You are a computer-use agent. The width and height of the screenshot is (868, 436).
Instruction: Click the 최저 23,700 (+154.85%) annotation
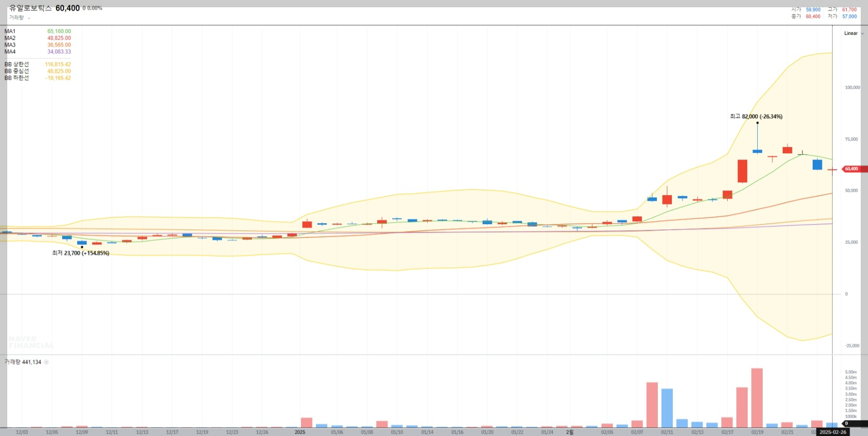(x=81, y=253)
